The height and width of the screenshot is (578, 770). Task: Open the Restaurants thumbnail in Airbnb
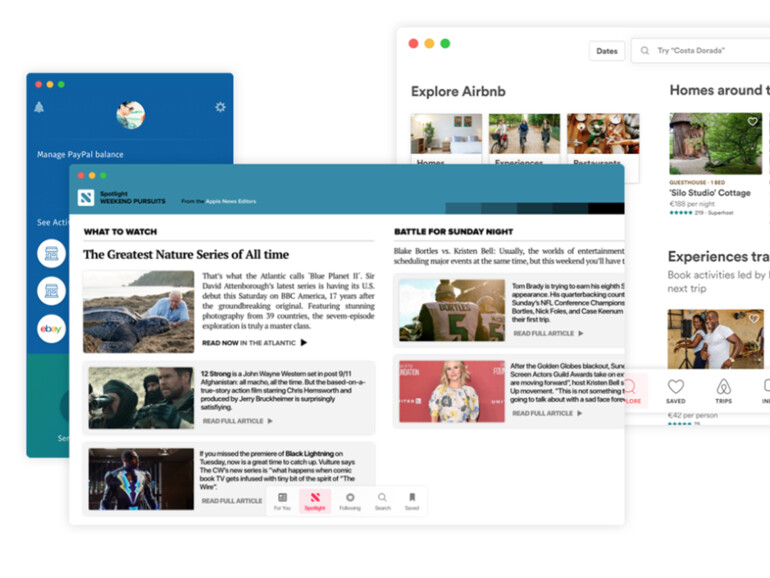pyautogui.click(x=603, y=134)
